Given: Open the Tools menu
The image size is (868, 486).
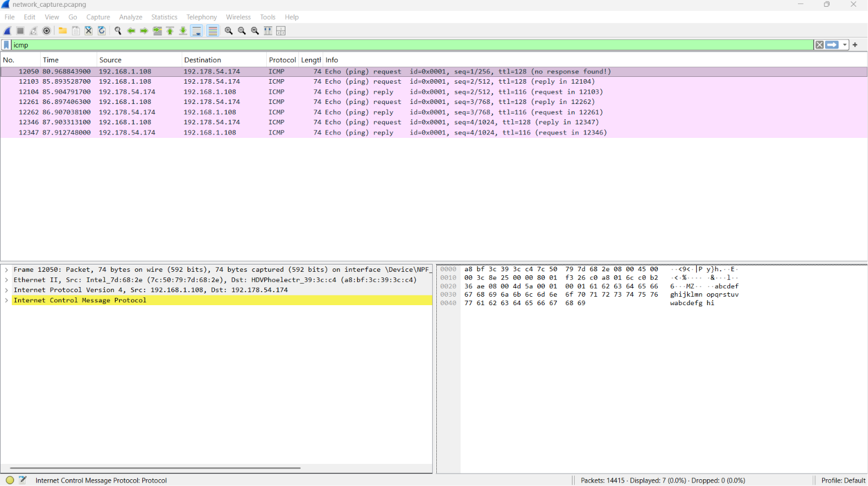Looking at the screenshot, I should (x=268, y=17).
